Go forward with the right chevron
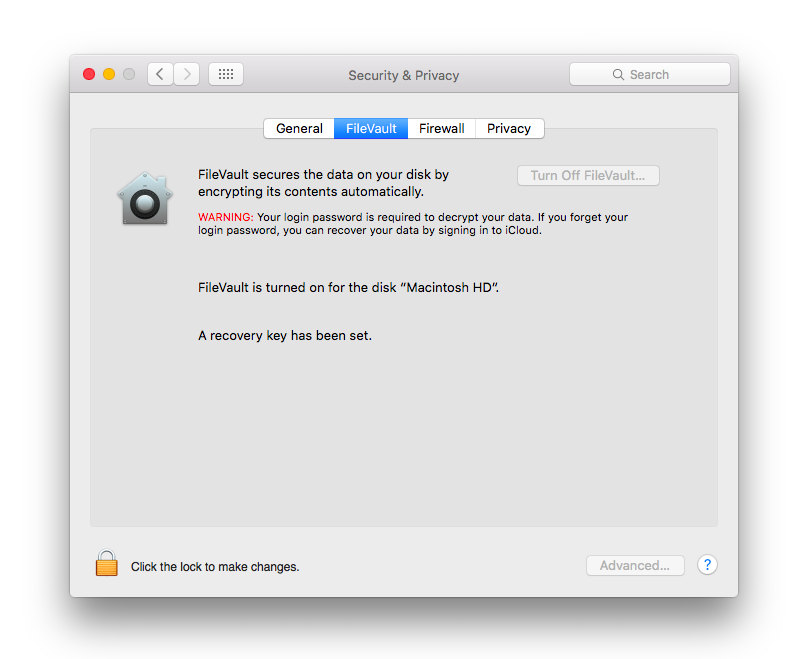The width and height of the screenshot is (794, 659). click(187, 74)
